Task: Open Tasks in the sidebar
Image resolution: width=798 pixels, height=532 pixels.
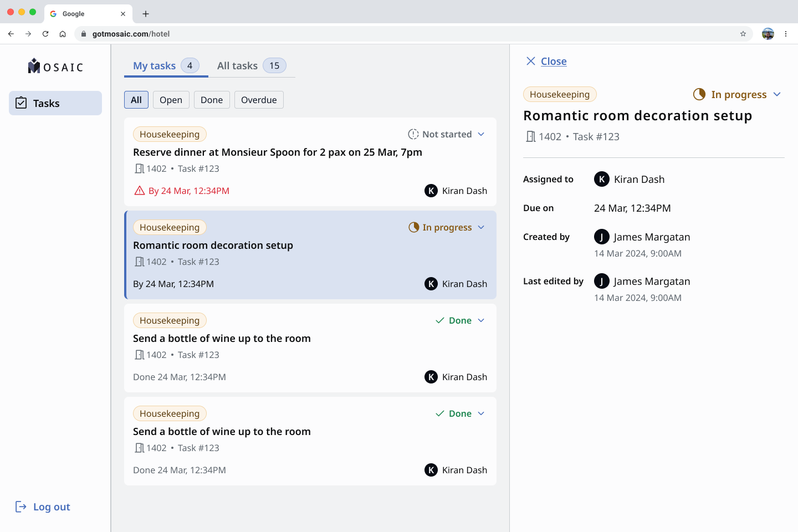Action: 55,103
